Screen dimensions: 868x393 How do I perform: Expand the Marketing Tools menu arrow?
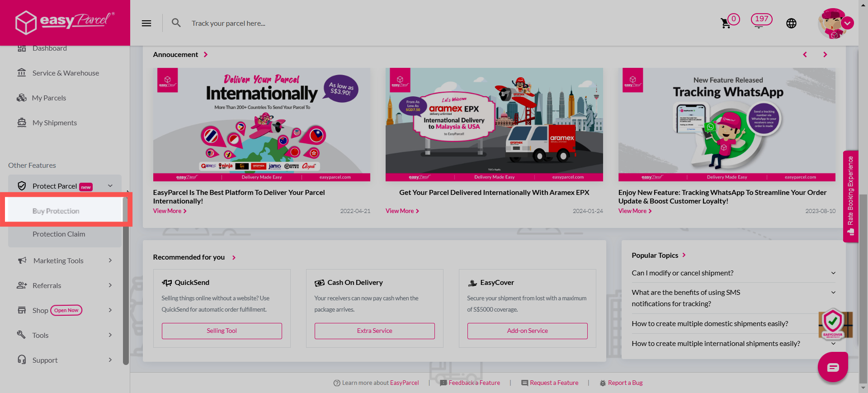pyautogui.click(x=110, y=260)
